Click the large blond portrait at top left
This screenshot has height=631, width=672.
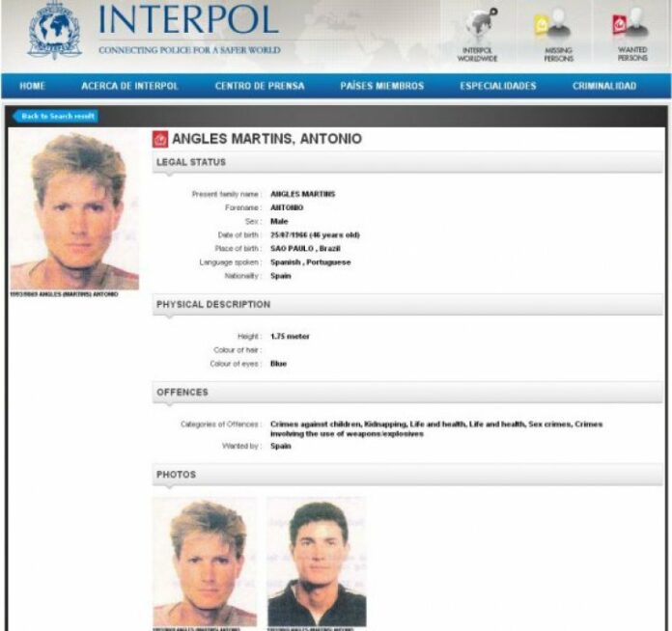(x=74, y=209)
